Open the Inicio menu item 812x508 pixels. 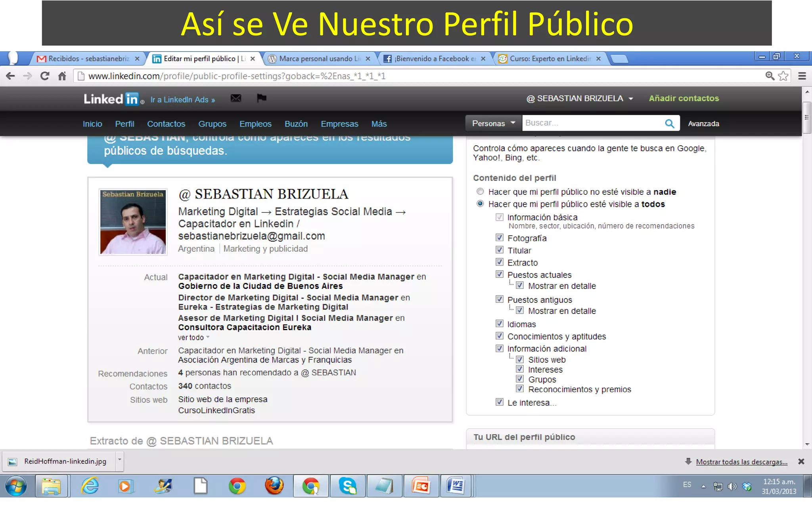[92, 124]
